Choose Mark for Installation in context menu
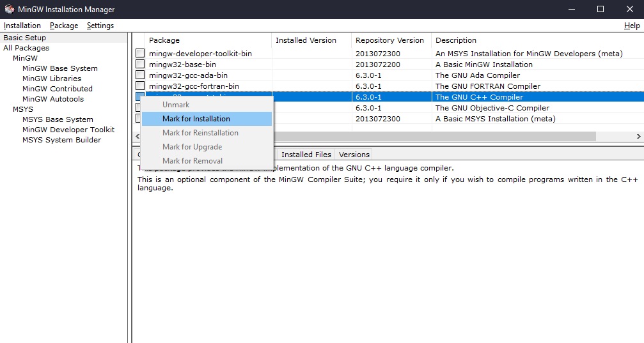The width and height of the screenshot is (644, 343). coord(207,119)
